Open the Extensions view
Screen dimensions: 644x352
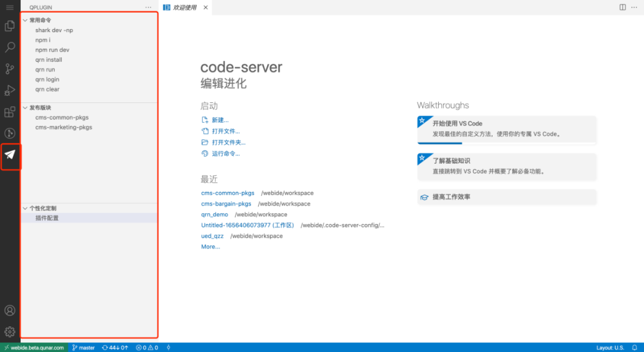[10, 111]
